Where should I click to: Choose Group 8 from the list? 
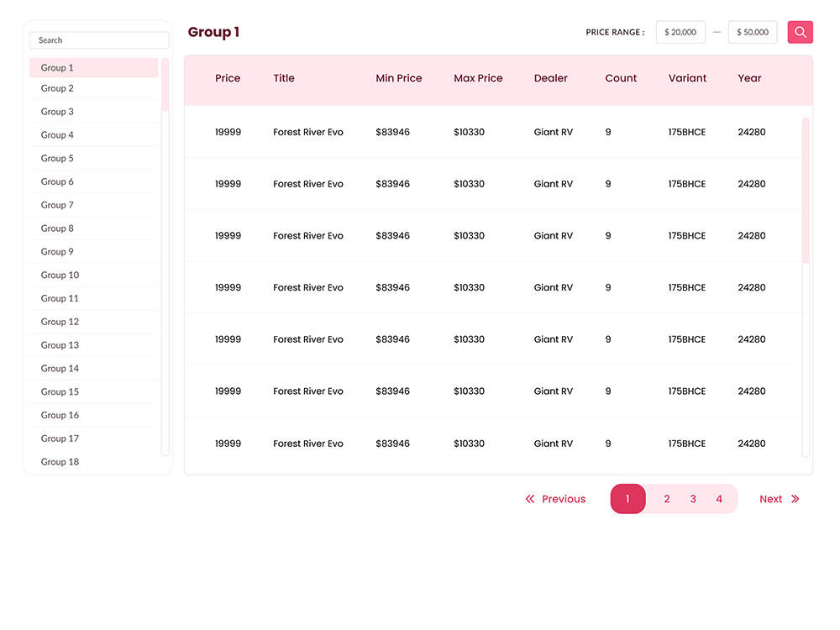pyautogui.click(x=94, y=228)
